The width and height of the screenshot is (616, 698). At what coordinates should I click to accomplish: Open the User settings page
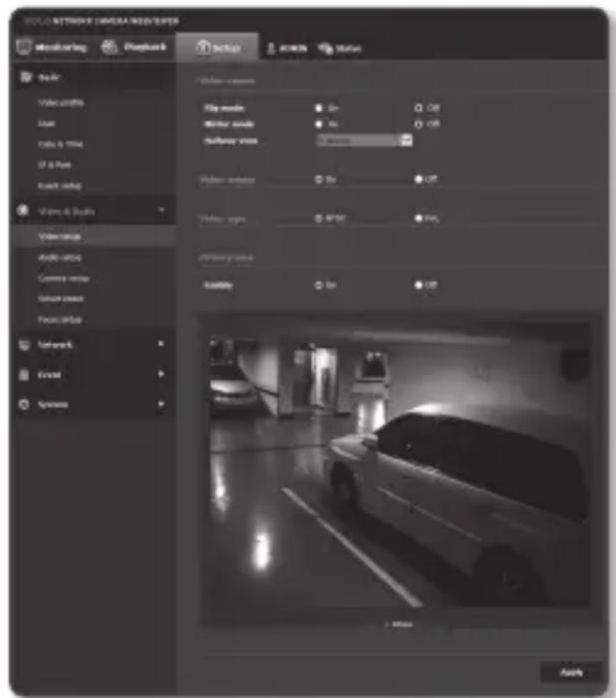click(46, 124)
